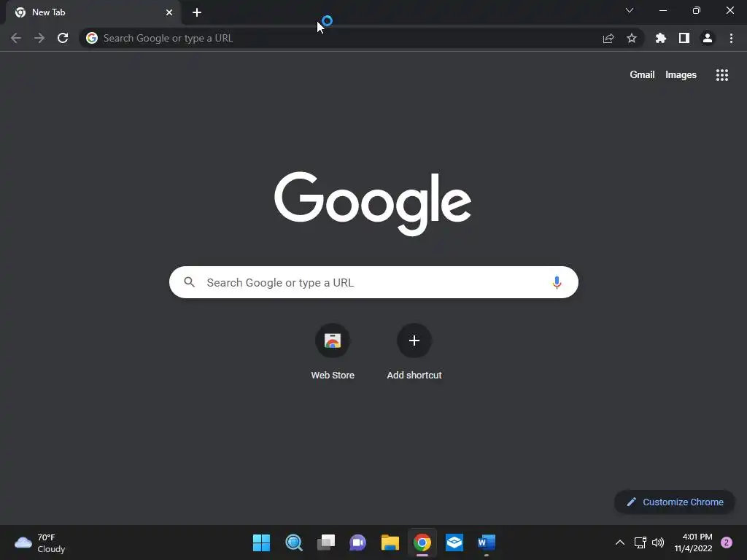Open Chrome three-dot menu
This screenshot has width=747, height=560.
pos(731,38)
